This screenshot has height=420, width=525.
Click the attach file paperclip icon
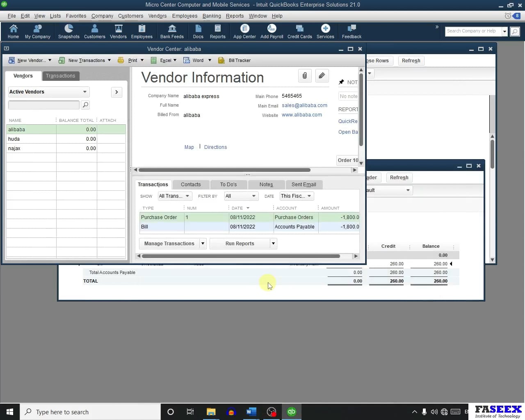tap(304, 75)
